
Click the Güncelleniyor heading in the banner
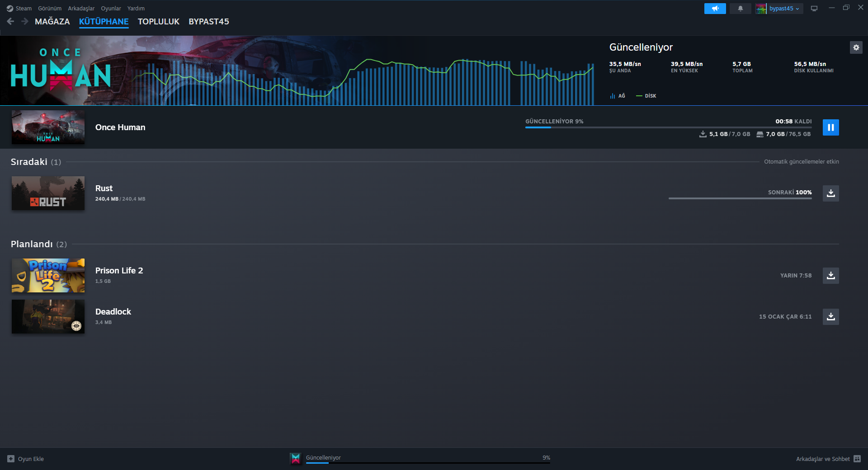pyautogui.click(x=641, y=47)
